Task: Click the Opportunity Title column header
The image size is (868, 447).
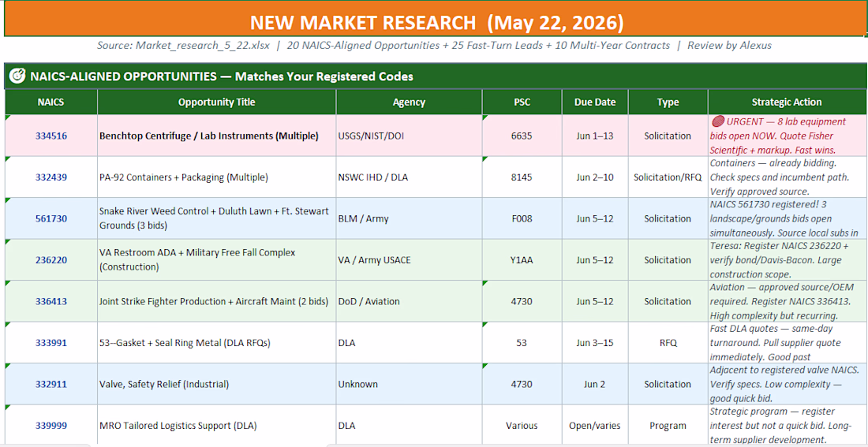Action: (217, 102)
